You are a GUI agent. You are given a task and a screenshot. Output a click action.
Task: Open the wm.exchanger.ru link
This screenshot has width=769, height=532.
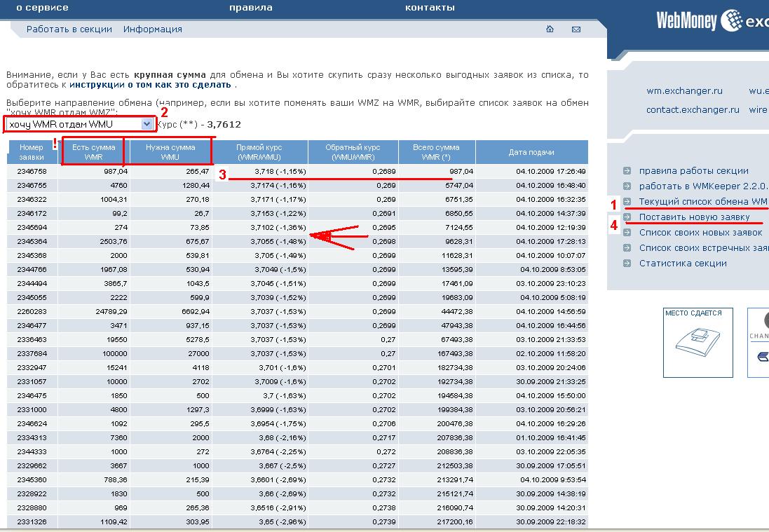(x=684, y=90)
